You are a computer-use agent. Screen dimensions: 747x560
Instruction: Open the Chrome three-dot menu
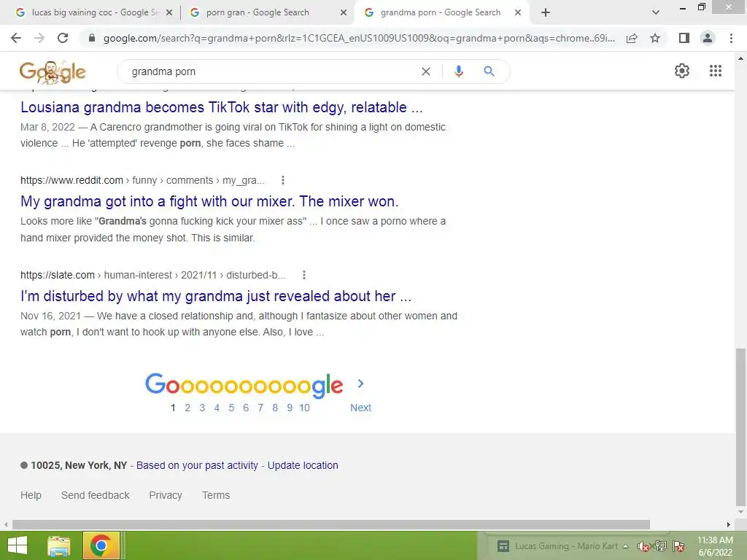(731, 38)
